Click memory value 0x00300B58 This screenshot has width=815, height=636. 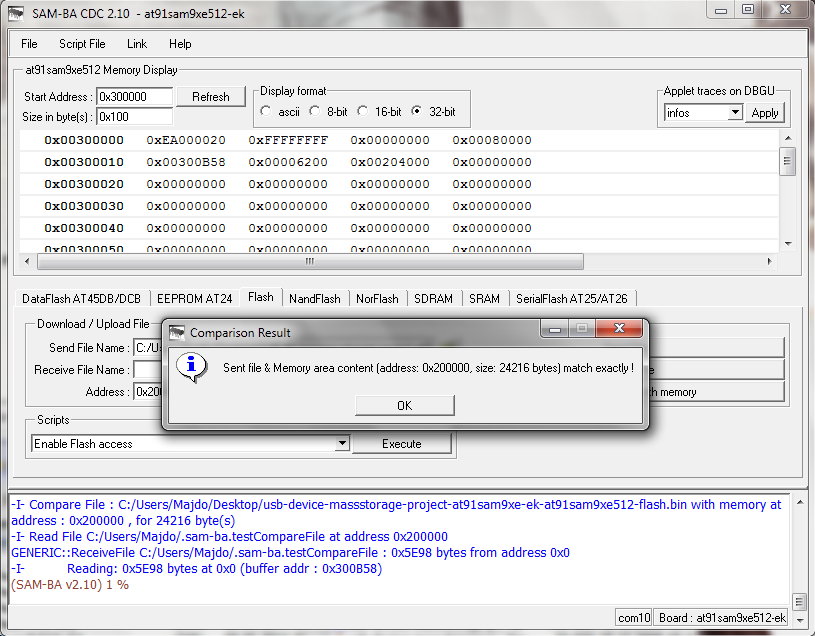point(186,162)
